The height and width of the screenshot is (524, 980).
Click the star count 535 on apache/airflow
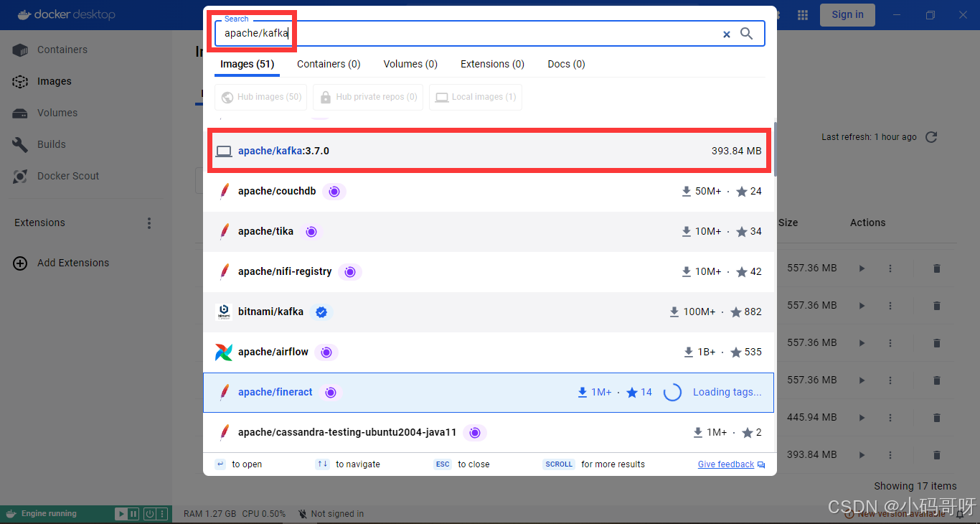point(745,352)
